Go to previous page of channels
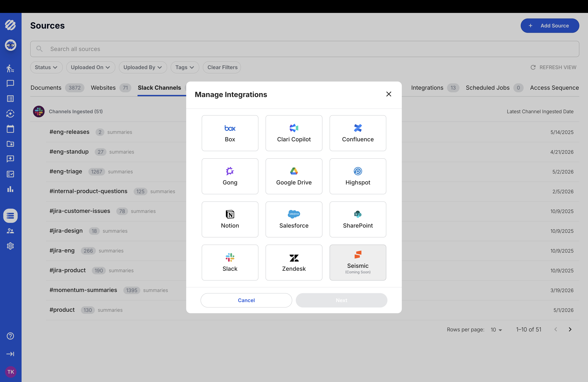 (x=556, y=329)
